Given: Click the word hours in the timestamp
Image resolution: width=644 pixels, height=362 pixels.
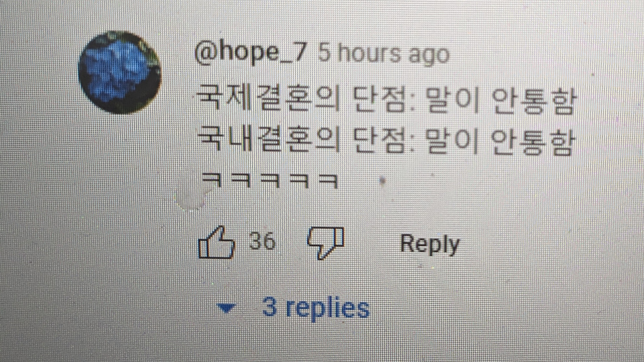Looking at the screenshot, I should pyautogui.click(x=369, y=54).
